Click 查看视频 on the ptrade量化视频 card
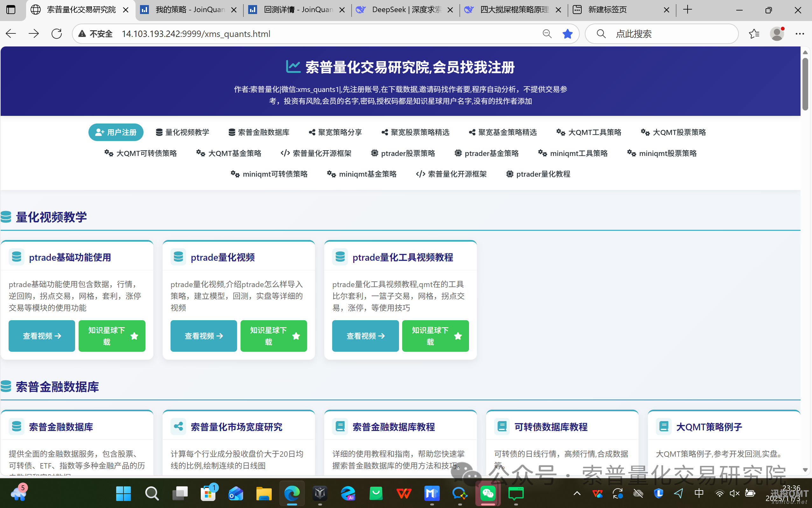The image size is (812, 508). [x=204, y=335]
